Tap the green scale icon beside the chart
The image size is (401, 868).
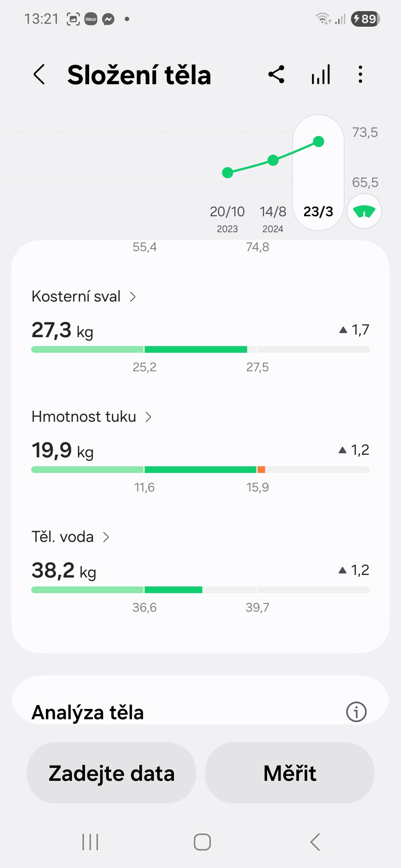(364, 211)
